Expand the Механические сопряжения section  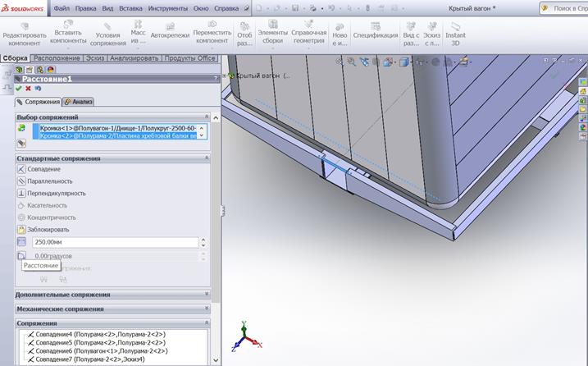[206, 309]
